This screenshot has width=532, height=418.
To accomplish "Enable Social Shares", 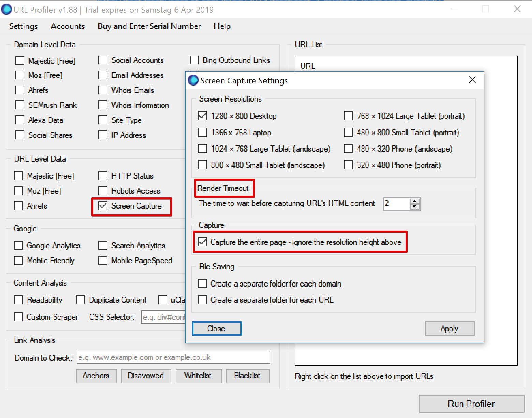I will pos(20,135).
